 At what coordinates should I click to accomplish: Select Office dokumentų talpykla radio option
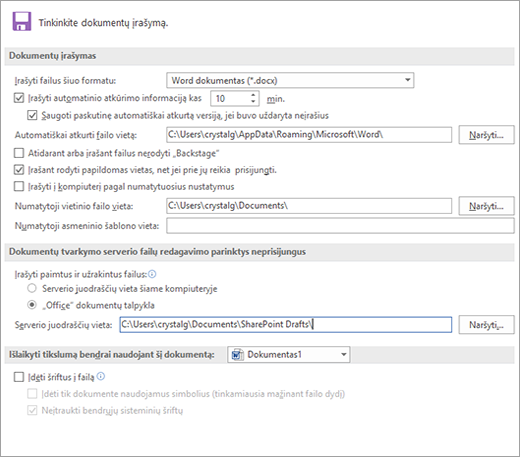(x=32, y=305)
